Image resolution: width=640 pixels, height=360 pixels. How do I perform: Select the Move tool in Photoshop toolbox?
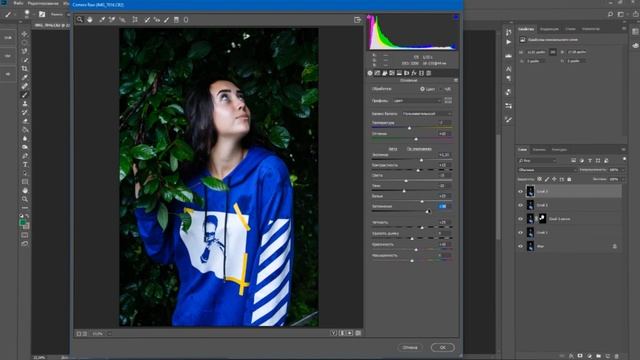[x=25, y=34]
